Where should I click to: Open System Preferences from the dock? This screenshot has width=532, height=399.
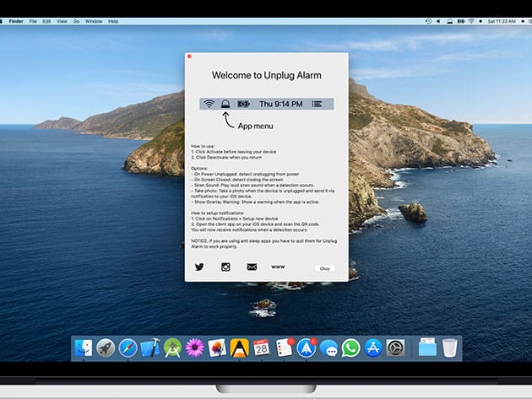click(395, 348)
